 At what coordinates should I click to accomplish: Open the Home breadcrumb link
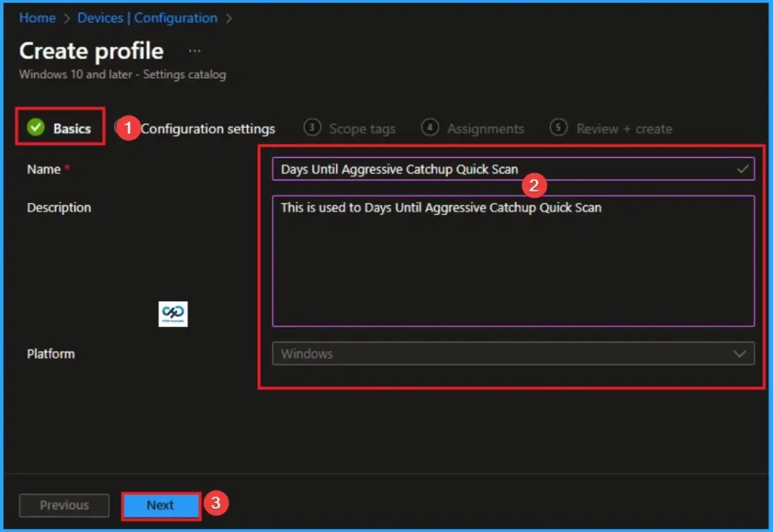(x=36, y=17)
